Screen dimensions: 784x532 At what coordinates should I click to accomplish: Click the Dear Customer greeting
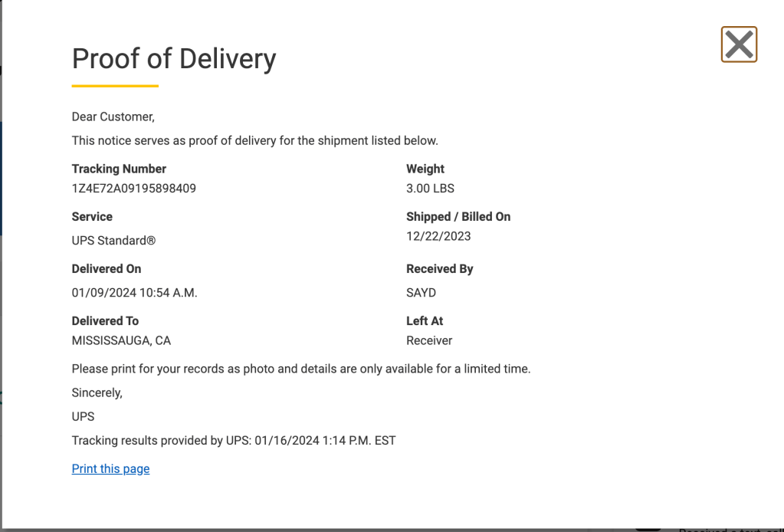113,117
